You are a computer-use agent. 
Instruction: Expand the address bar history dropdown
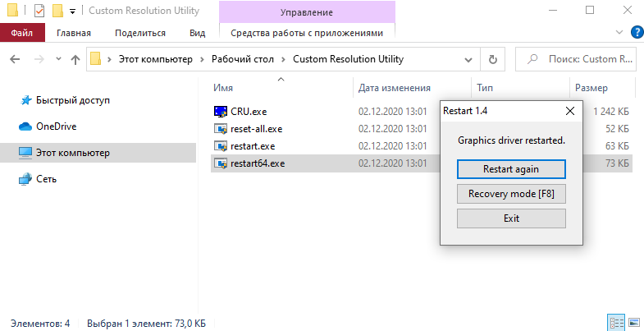click(x=468, y=60)
